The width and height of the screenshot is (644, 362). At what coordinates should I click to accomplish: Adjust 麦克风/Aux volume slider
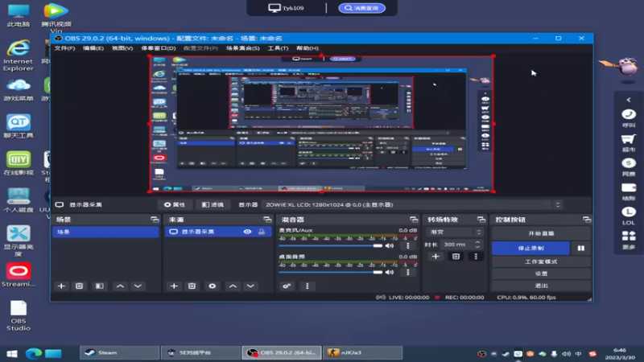(x=331, y=246)
